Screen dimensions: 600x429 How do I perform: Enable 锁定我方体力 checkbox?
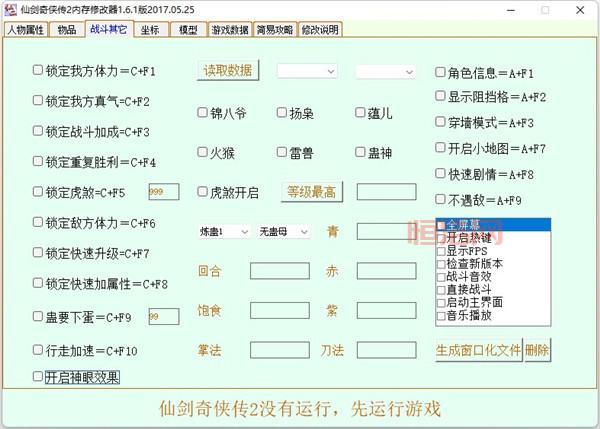pos(38,71)
